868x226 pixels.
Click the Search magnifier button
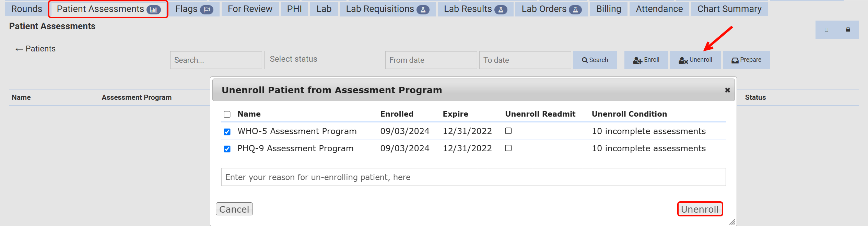595,60
